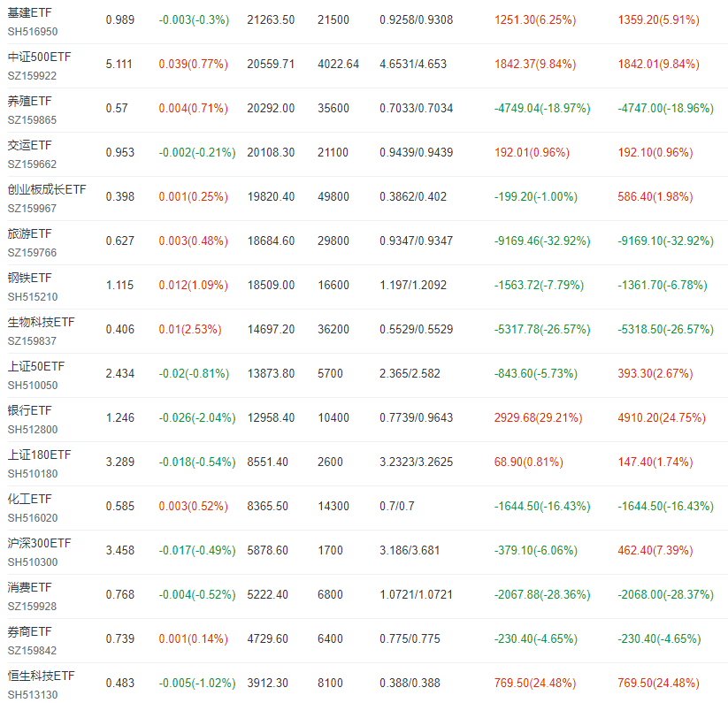The height and width of the screenshot is (703, 728).
Task: Click ticker code SH513130
Action: (33, 695)
